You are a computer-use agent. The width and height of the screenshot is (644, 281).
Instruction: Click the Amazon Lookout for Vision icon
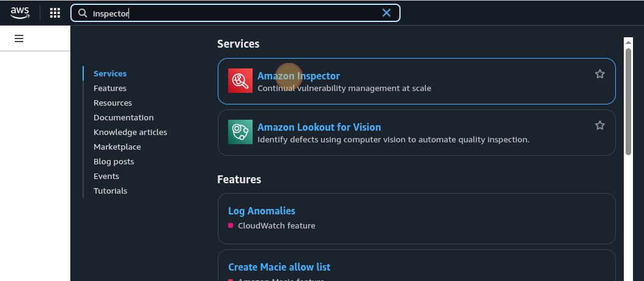[x=240, y=132]
